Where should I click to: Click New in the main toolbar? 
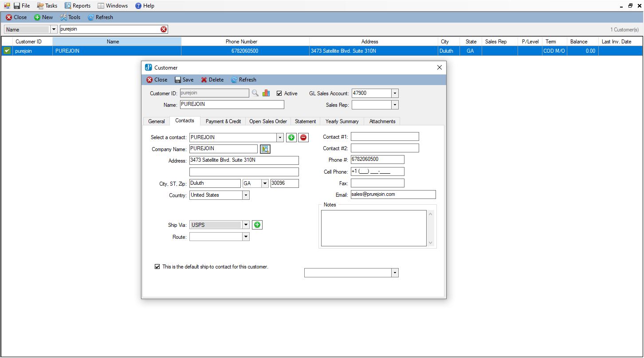click(x=43, y=17)
